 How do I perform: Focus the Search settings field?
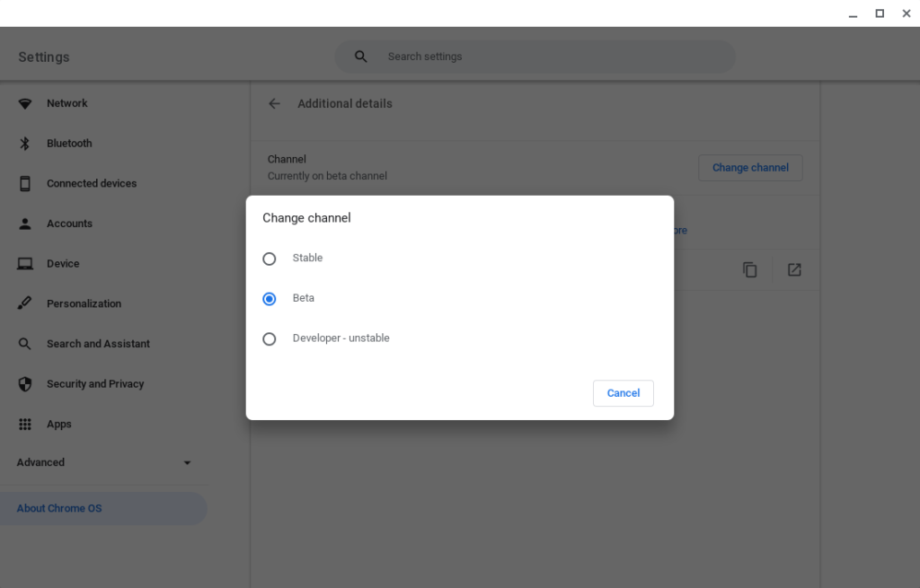[x=535, y=57]
